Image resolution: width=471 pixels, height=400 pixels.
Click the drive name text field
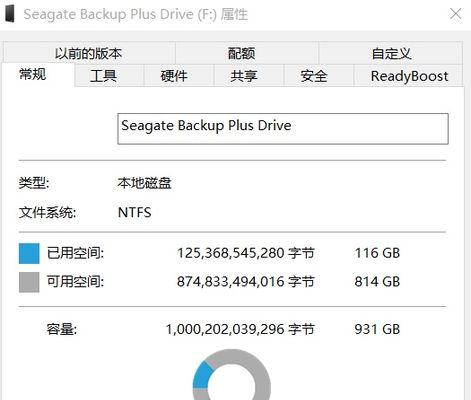pos(283,129)
